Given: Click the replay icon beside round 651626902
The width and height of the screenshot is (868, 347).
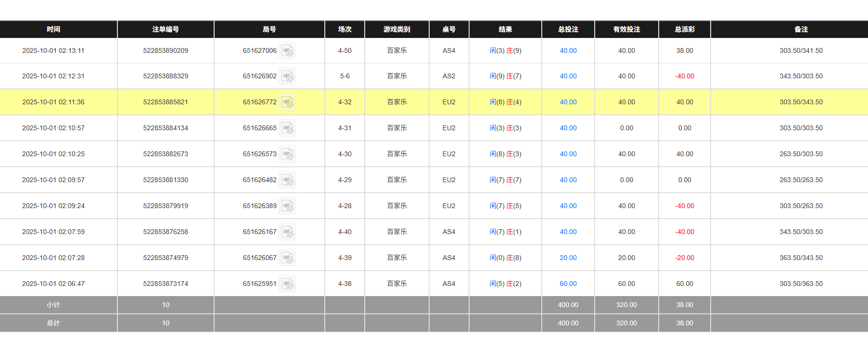Looking at the screenshot, I should click(287, 76).
